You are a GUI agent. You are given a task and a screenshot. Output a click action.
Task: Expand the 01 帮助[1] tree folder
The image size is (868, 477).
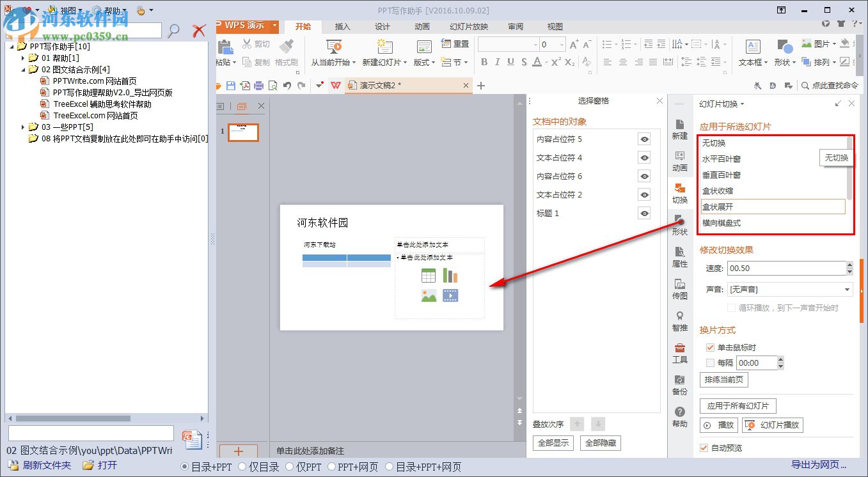(x=24, y=58)
